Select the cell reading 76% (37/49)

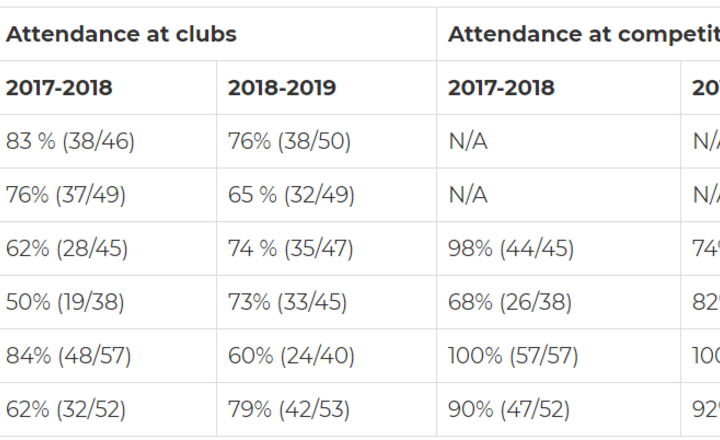pyautogui.click(x=66, y=195)
